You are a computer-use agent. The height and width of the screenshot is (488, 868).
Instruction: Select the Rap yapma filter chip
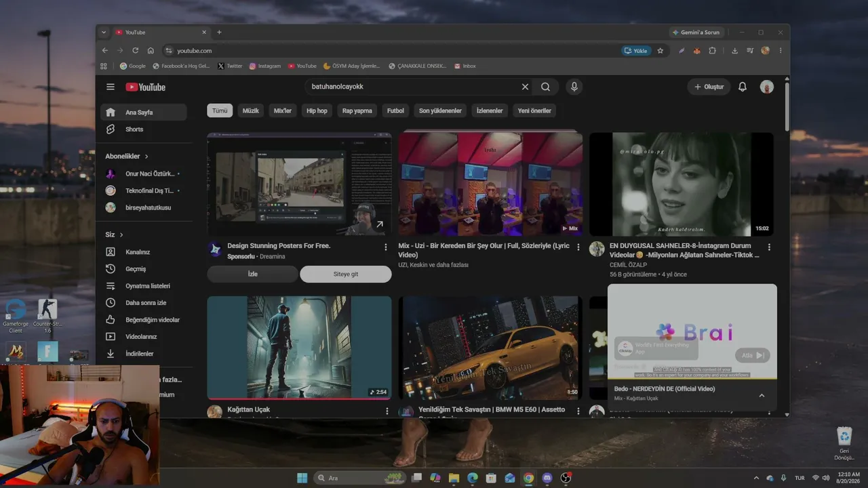(x=357, y=110)
